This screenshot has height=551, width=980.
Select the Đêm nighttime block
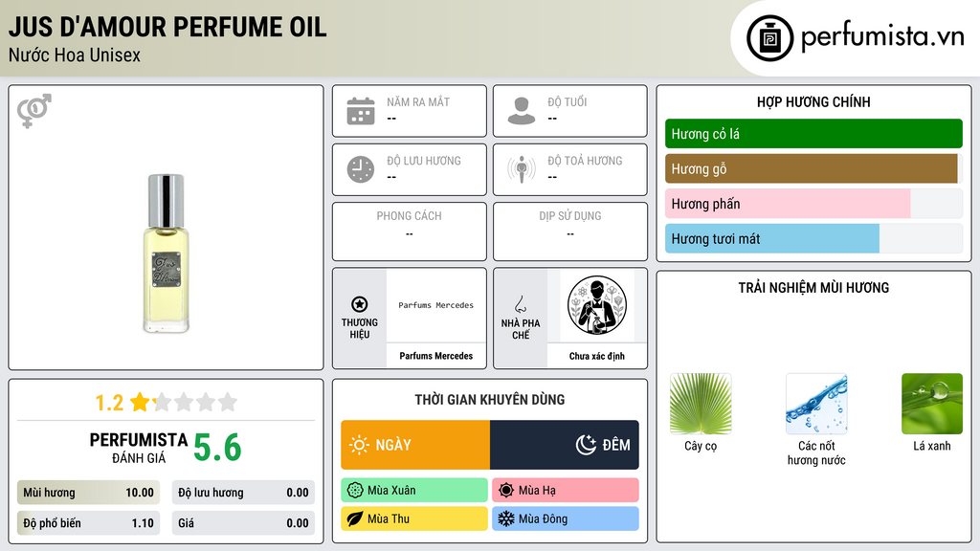pos(565,445)
